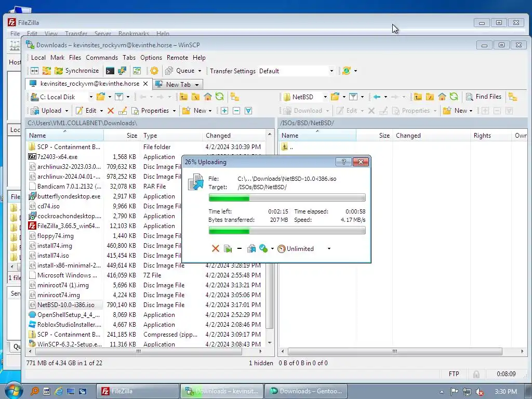Show remote directory tree icon

coord(513,97)
